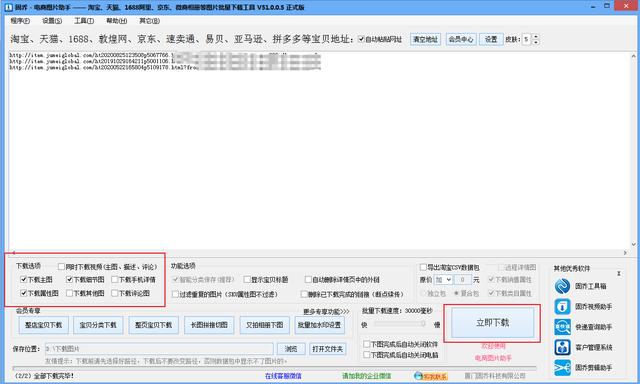This screenshot has height=384, width=640.
Task: Collapse the 其他优秀软件 panel arrow
Action: coord(619,273)
